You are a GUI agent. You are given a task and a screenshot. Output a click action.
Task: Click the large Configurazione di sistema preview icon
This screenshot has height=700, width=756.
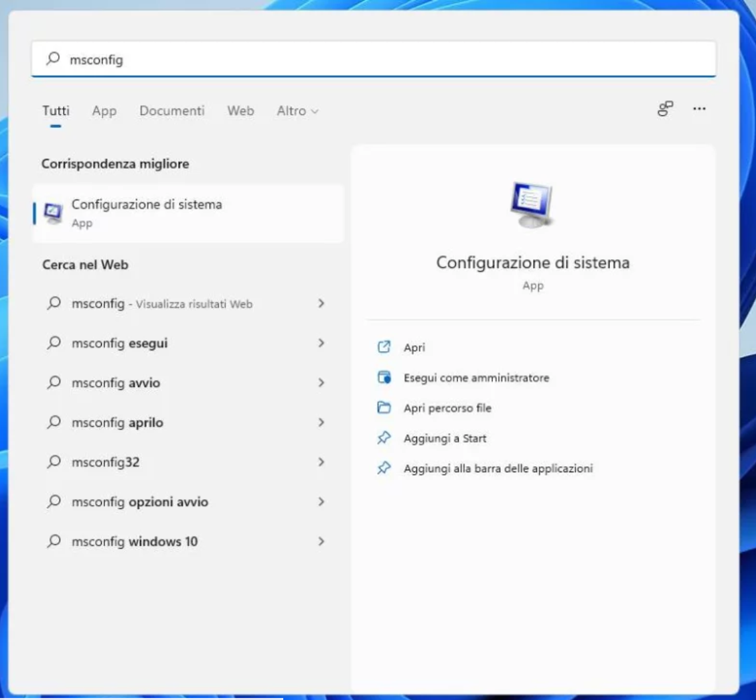[x=532, y=204]
